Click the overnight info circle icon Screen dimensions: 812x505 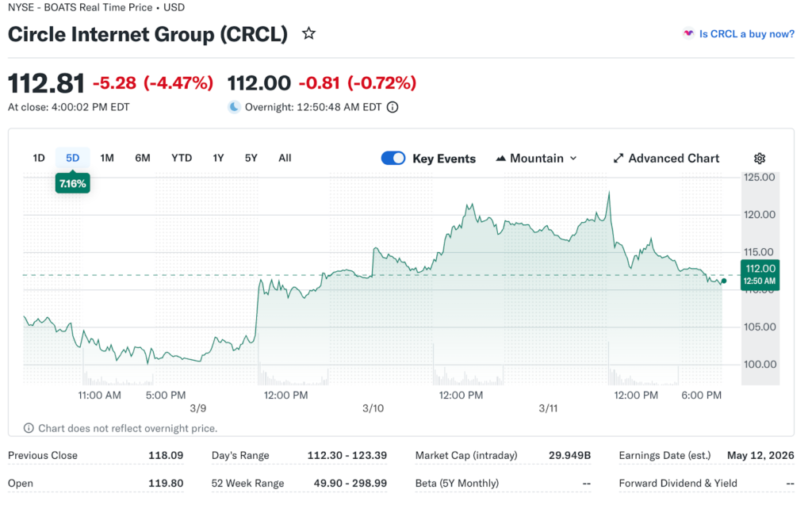(x=393, y=108)
